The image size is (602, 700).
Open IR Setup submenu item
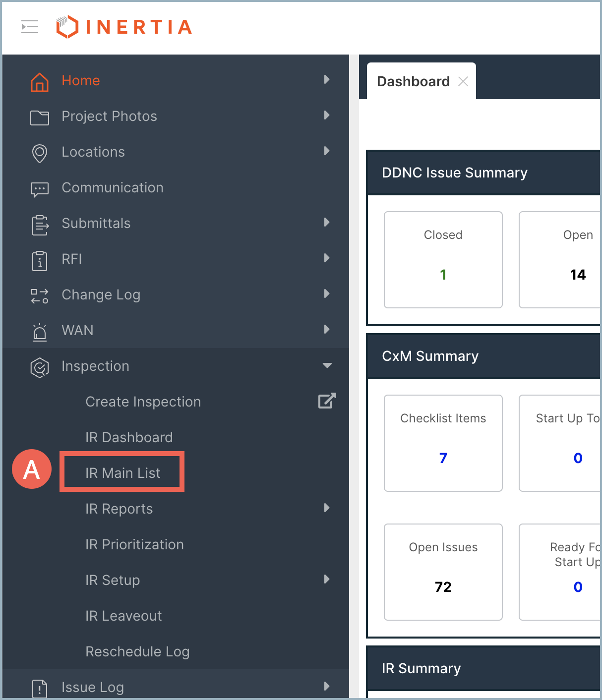pyautogui.click(x=113, y=580)
